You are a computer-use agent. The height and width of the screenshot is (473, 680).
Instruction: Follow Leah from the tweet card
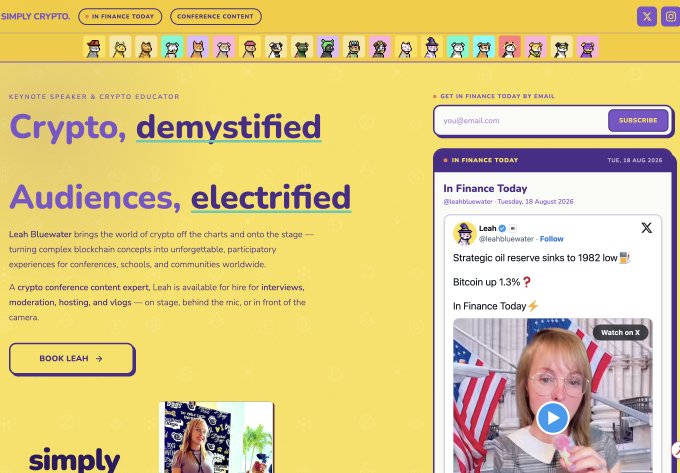click(x=551, y=239)
